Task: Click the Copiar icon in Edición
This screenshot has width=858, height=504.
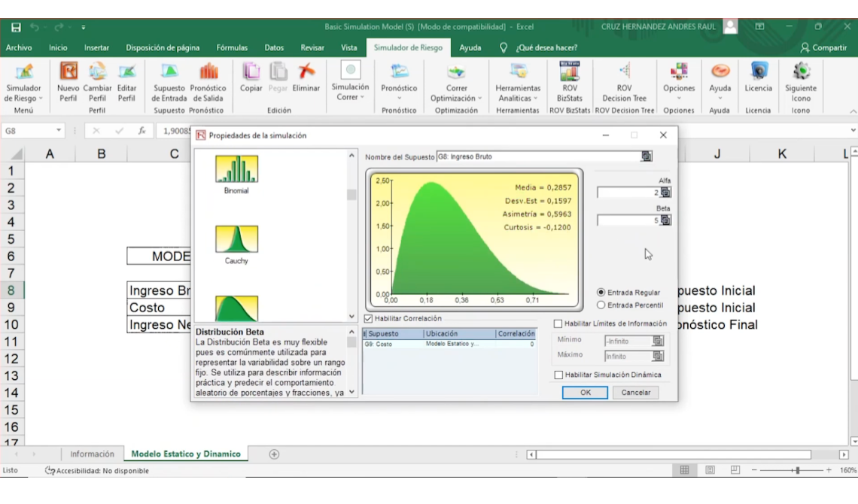Action: pos(251,71)
